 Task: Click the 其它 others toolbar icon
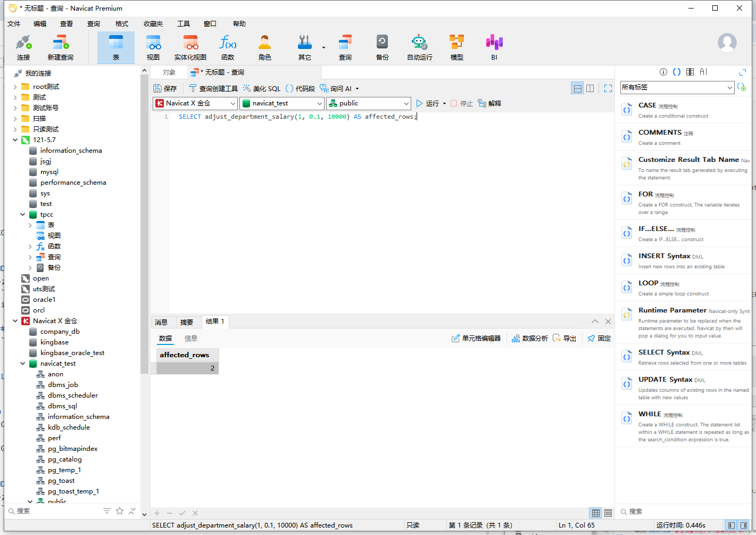pyautogui.click(x=305, y=48)
